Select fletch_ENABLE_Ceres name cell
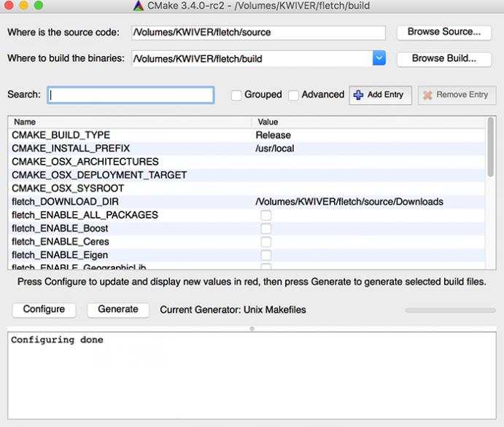 (61, 242)
